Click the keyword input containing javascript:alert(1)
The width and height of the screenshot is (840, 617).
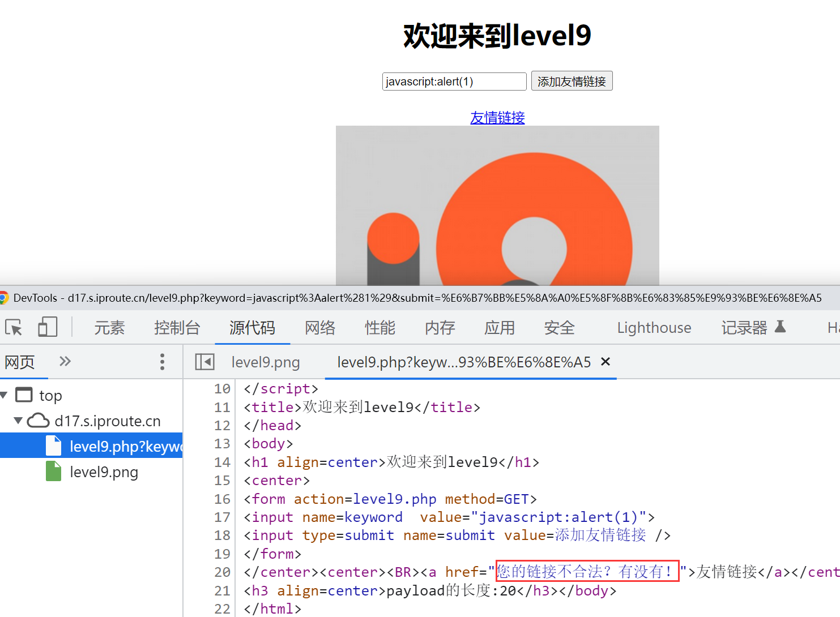click(454, 82)
